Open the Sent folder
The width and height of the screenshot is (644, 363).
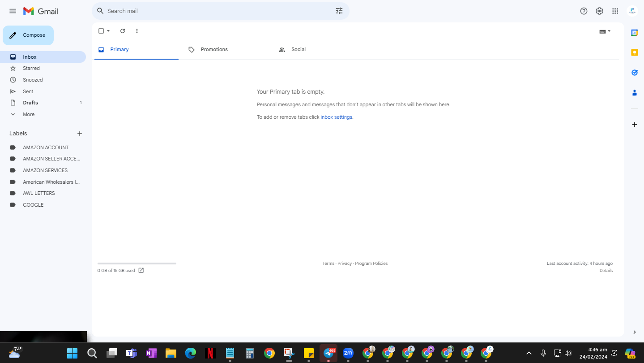43,91
